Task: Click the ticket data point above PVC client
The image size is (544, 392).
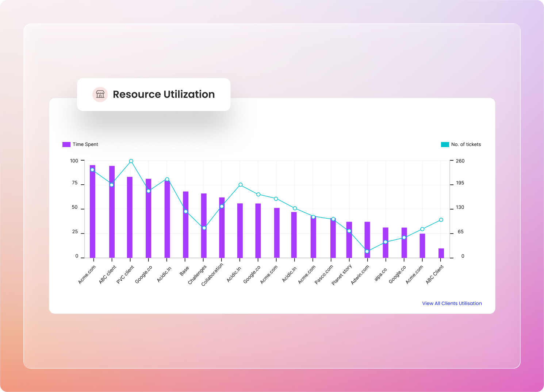Action: coord(131,161)
